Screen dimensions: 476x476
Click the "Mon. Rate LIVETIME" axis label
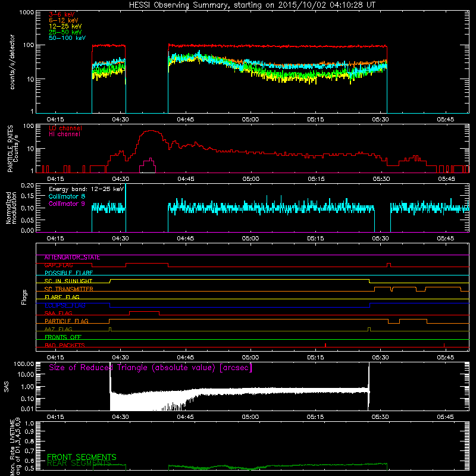point(12,448)
